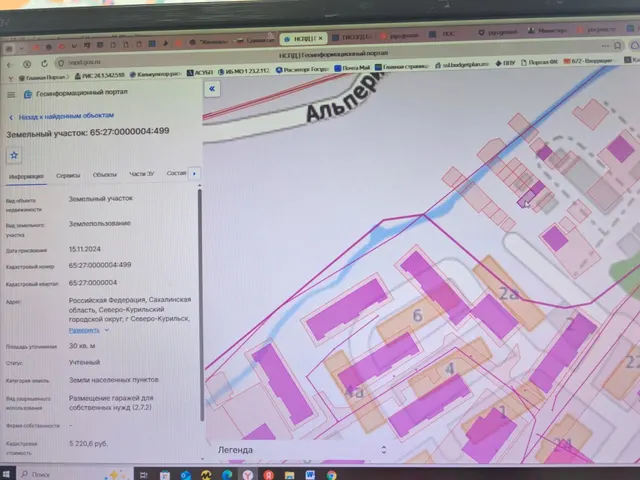Reload the page with refresh icon
Image resolution: width=640 pixels, height=480 pixels.
[44, 63]
